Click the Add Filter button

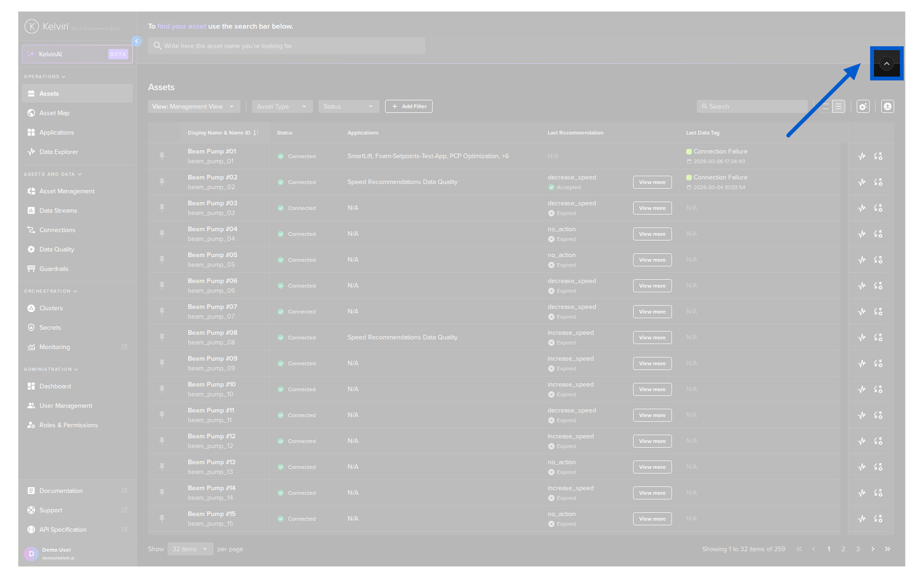pos(409,106)
